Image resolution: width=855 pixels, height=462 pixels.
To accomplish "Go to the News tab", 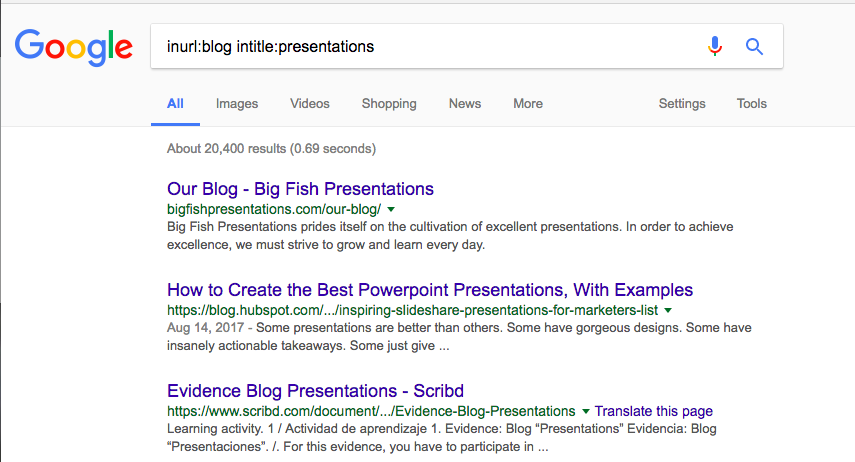I will pyautogui.click(x=465, y=104).
